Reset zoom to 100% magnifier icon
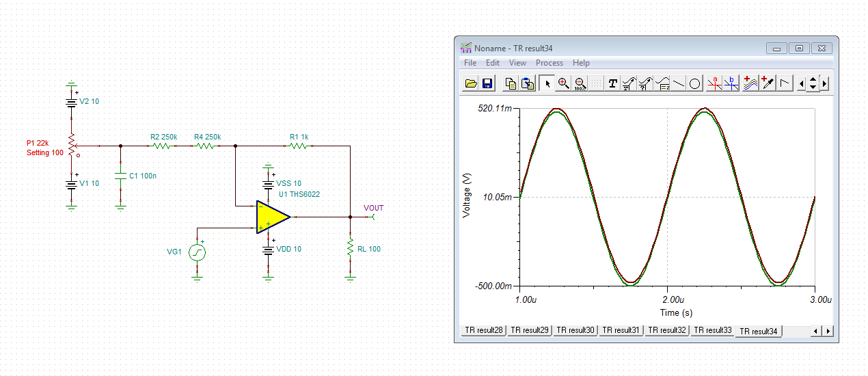The height and width of the screenshot is (376, 868). tap(580, 83)
